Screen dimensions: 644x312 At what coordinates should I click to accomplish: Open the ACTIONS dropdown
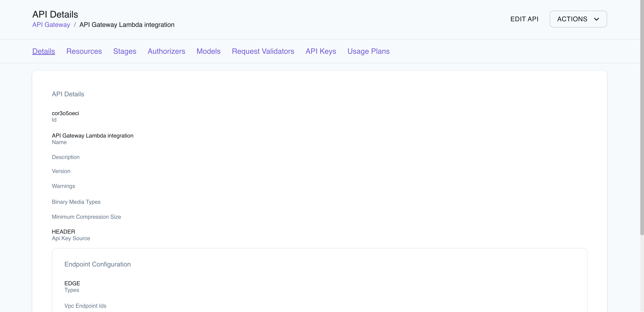pyautogui.click(x=578, y=19)
